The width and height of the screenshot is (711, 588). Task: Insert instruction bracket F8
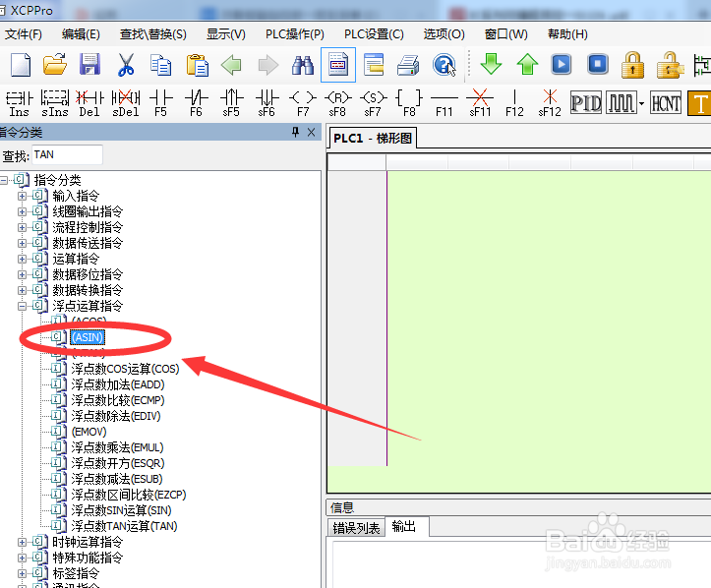coord(409,103)
